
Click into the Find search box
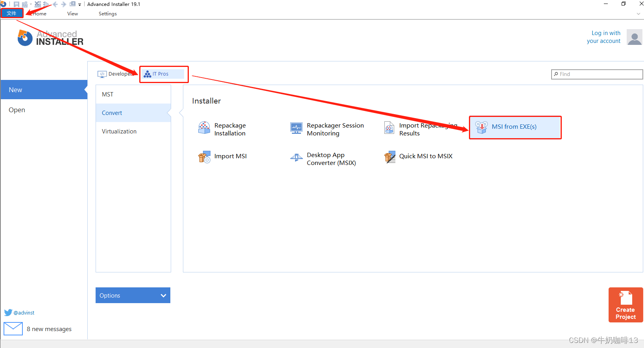[x=597, y=74]
